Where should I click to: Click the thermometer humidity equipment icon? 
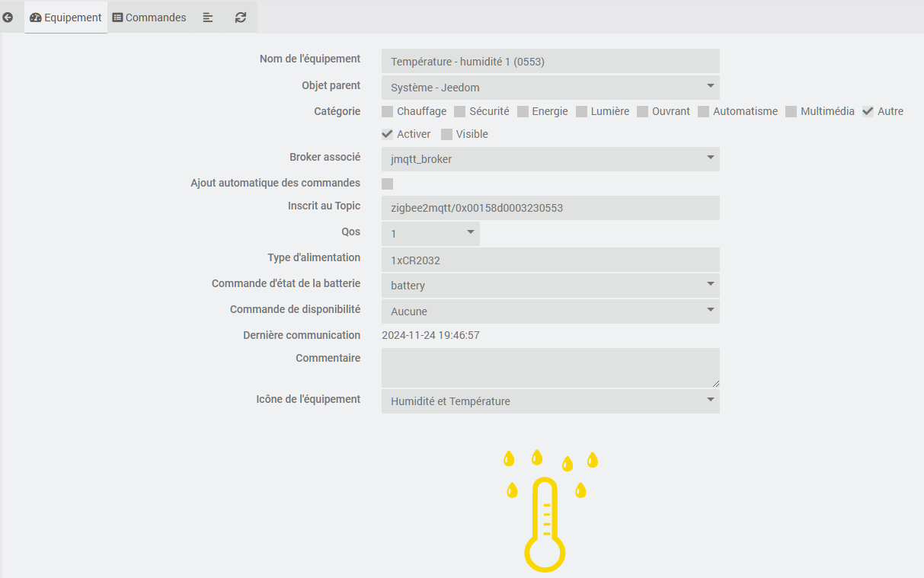550,510
